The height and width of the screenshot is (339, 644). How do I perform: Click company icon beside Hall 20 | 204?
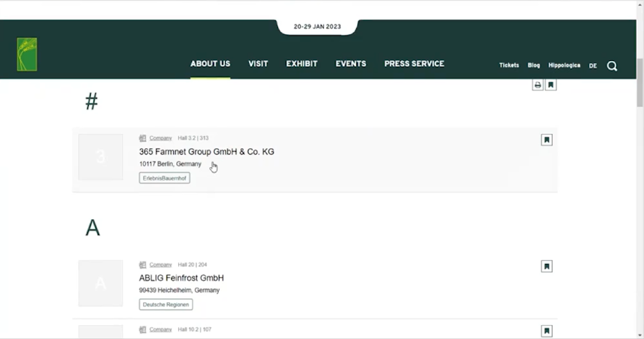[x=143, y=265]
